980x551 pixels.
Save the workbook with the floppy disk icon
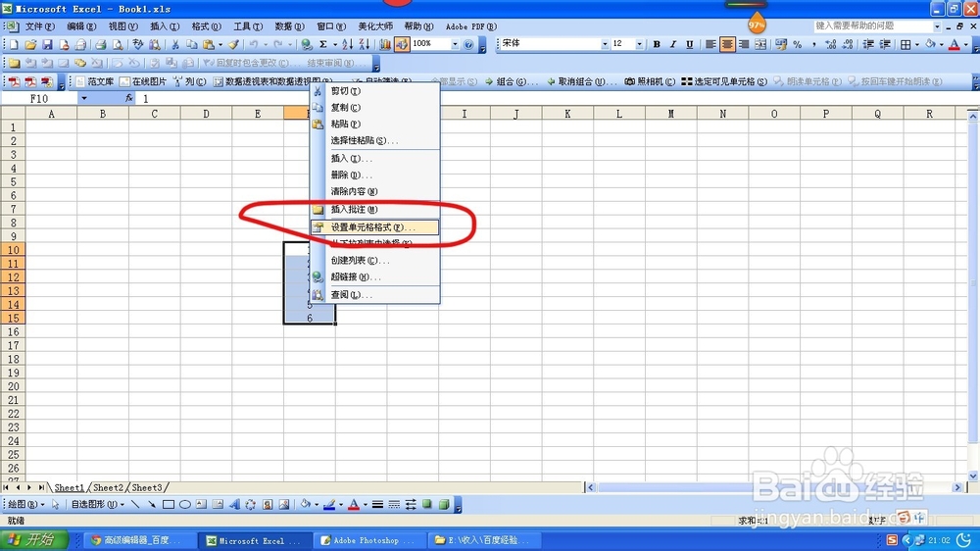[x=47, y=44]
